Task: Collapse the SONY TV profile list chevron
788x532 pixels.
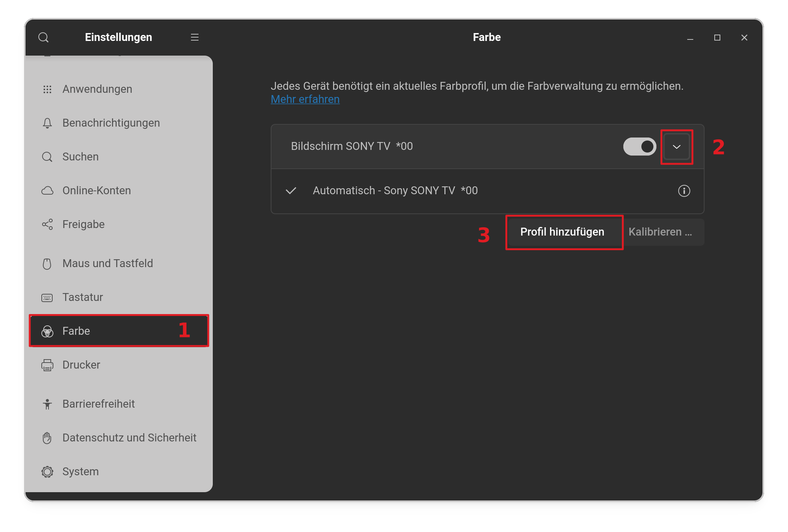Action: (x=677, y=147)
